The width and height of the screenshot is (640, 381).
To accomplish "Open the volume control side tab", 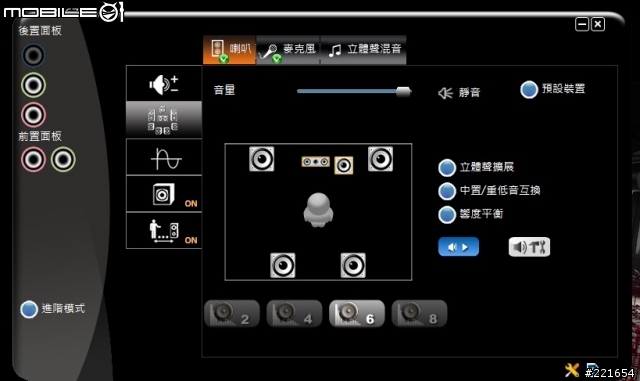I will (164, 84).
